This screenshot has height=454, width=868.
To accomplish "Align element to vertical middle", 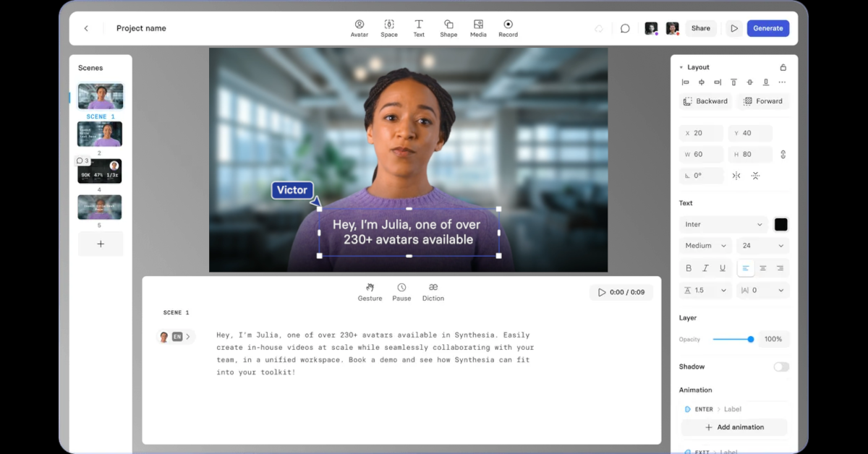I will pos(749,82).
